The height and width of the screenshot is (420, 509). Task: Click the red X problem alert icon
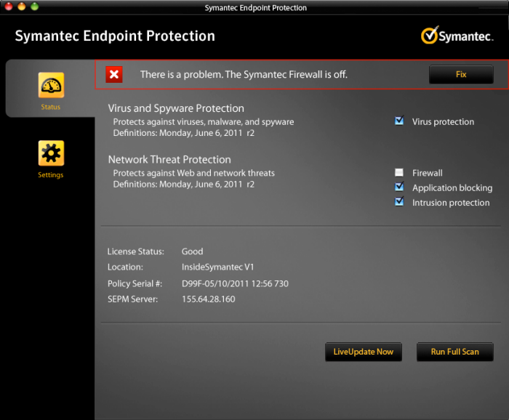click(x=114, y=75)
